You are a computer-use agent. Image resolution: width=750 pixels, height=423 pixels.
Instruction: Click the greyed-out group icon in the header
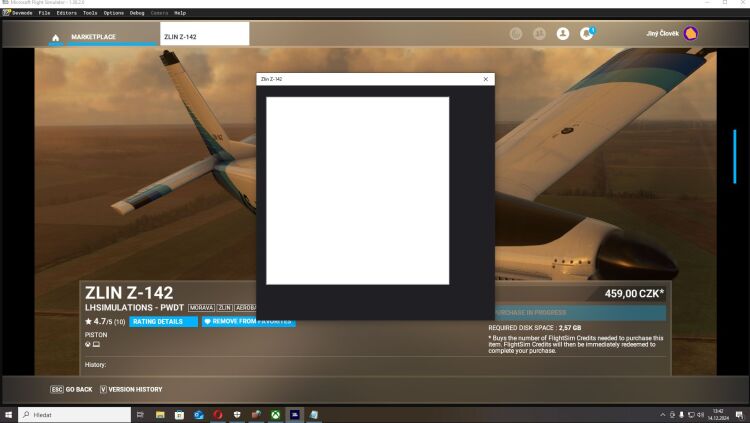(539, 33)
